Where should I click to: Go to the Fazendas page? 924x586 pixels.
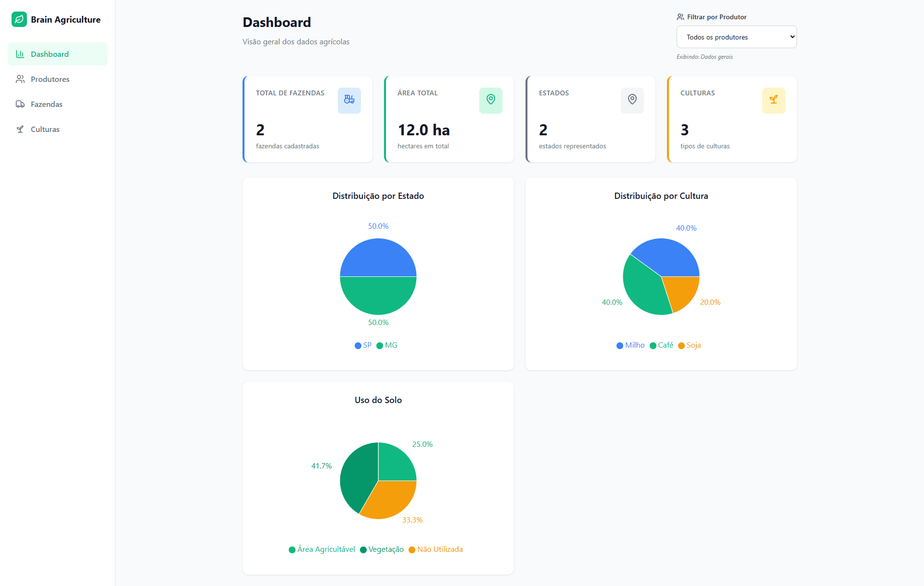click(47, 104)
